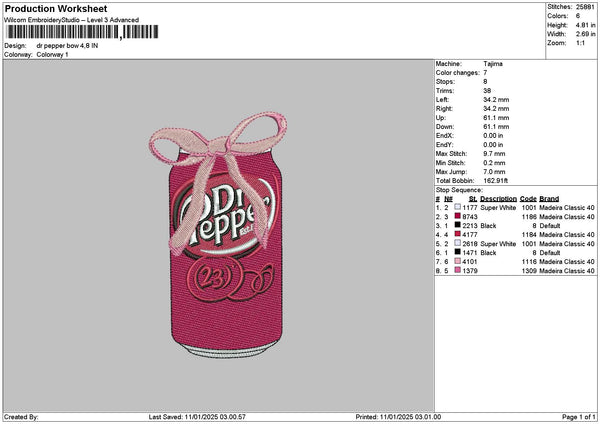
Task: Click stitch count 4177 in stop 4
Action: pyautogui.click(x=470, y=235)
